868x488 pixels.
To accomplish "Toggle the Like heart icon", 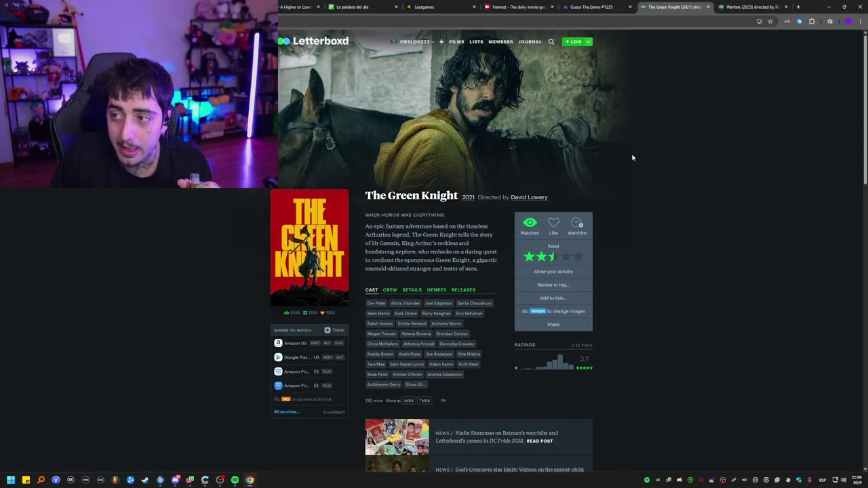I will [x=553, y=222].
